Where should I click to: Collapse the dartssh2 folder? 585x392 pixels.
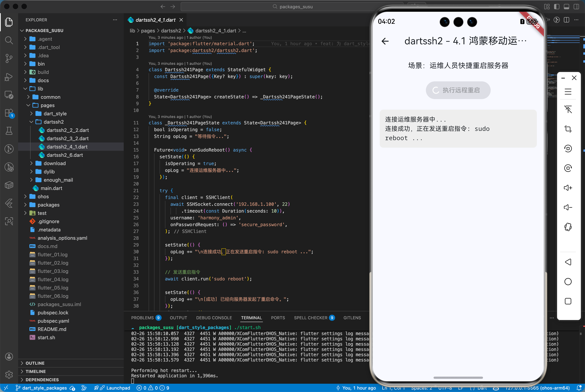point(54,122)
